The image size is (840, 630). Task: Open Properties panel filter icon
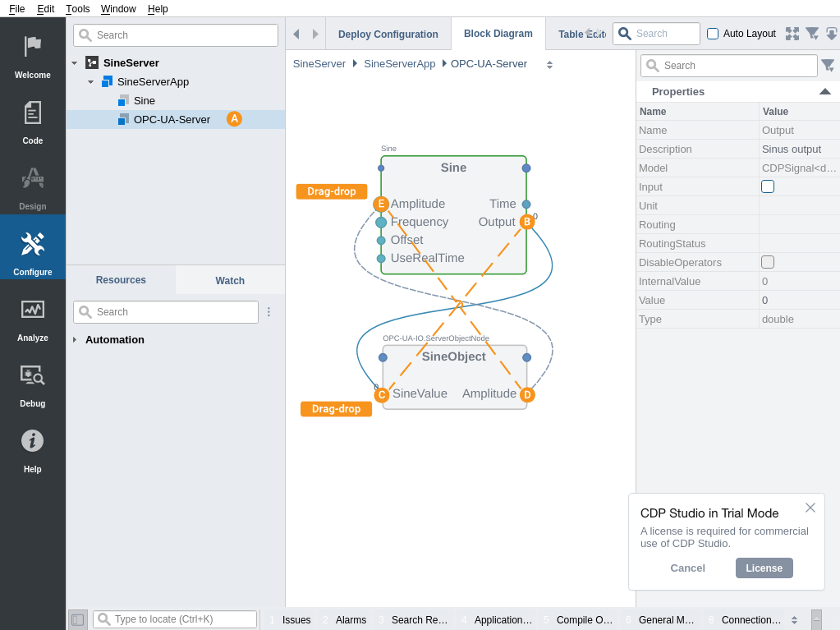point(828,66)
